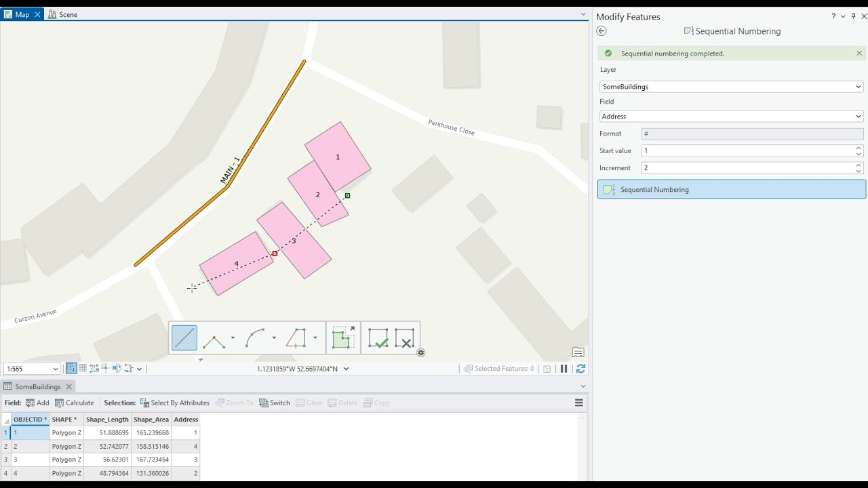Click cell value 165.239668
This screenshot has height=488, width=868.
click(x=151, y=432)
